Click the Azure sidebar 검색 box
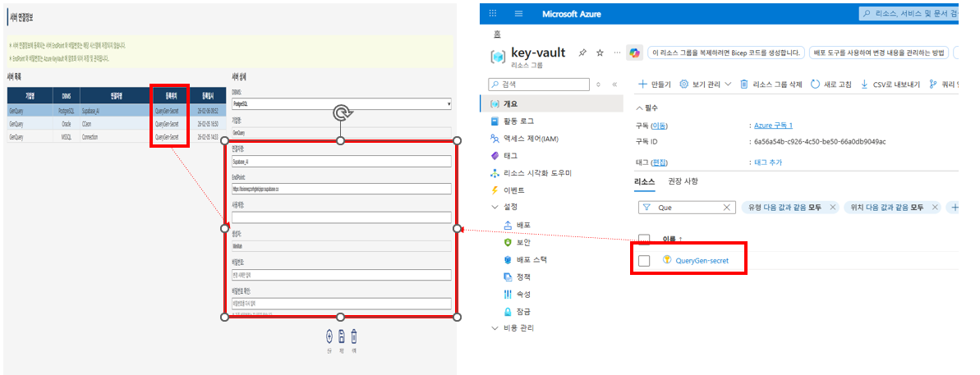 [x=538, y=85]
